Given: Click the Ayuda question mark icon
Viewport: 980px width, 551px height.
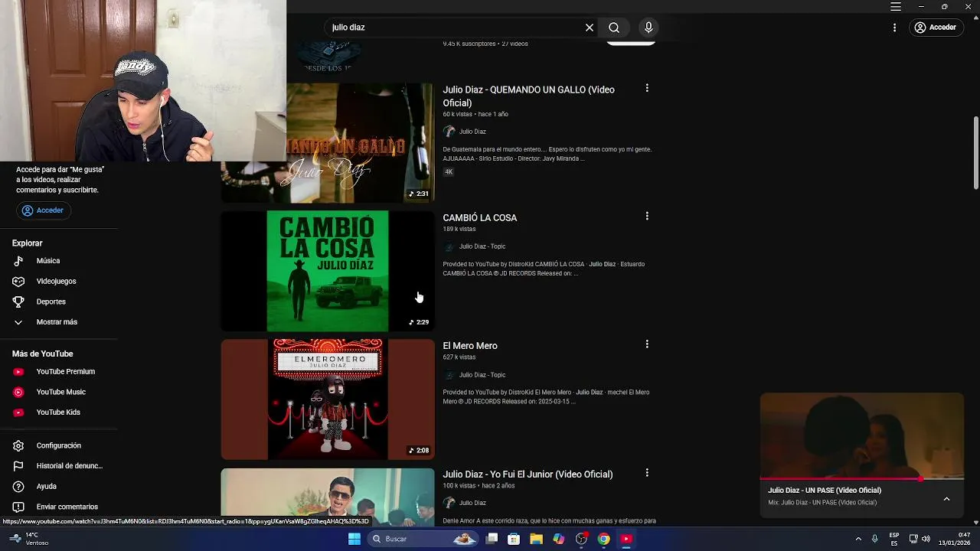Looking at the screenshot, I should coord(18,487).
